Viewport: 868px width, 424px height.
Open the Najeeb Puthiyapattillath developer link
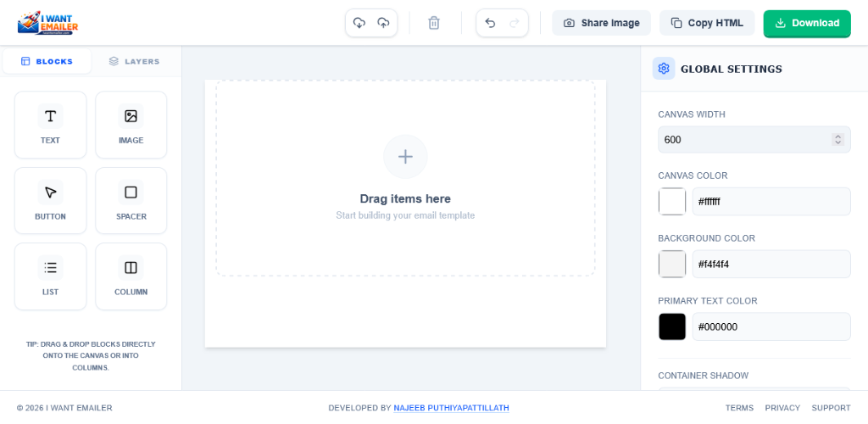click(451, 408)
